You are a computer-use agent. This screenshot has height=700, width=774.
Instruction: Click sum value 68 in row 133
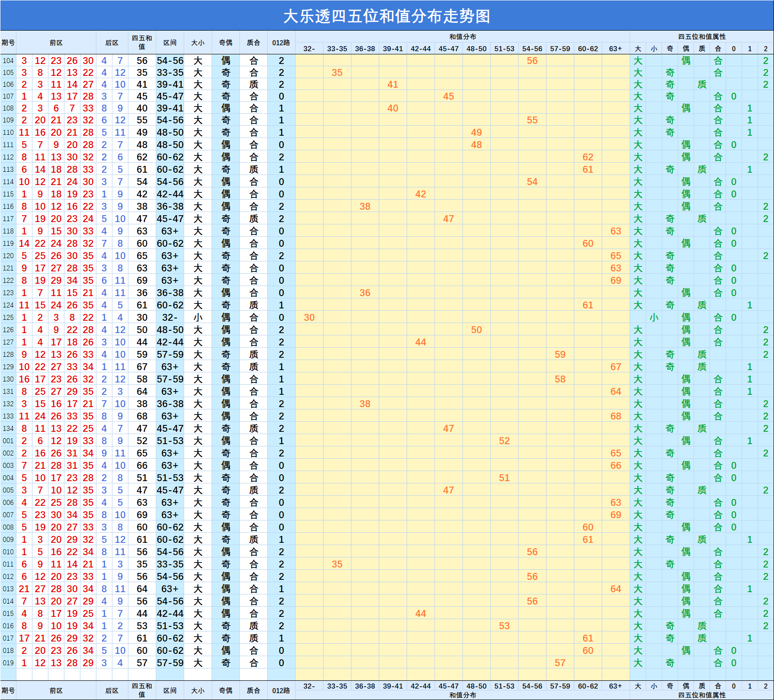(142, 416)
